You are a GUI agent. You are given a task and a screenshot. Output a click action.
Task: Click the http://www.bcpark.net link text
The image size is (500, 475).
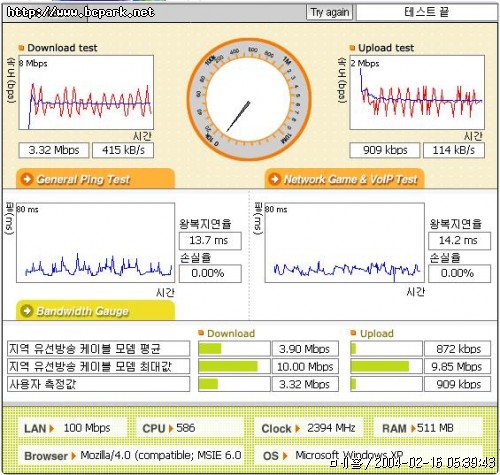81,12
